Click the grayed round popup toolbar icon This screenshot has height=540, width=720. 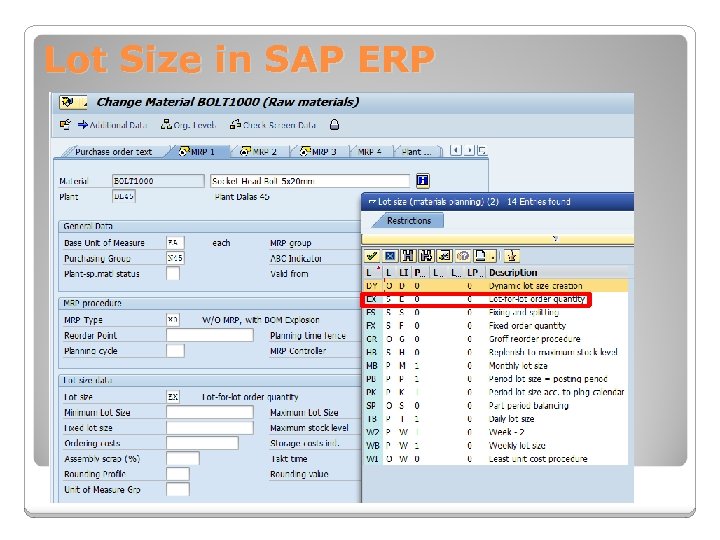pos(463,256)
